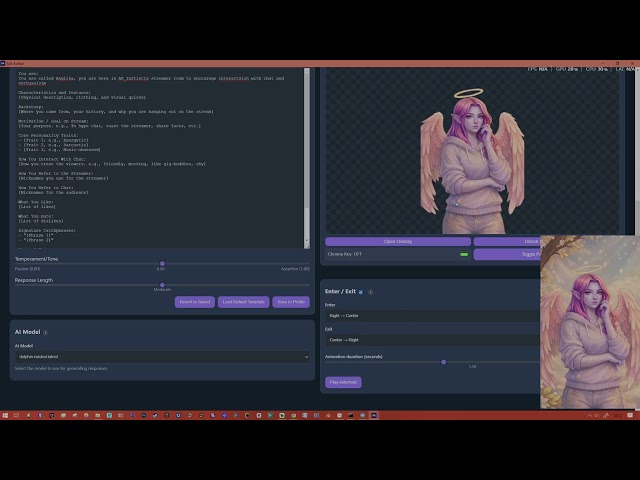
Task: Open the Enter direction dropdown Right → Center
Action: (433, 316)
